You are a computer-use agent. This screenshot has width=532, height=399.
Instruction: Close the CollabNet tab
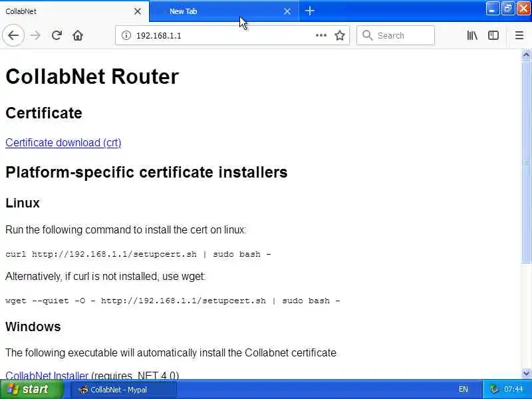[x=138, y=11]
